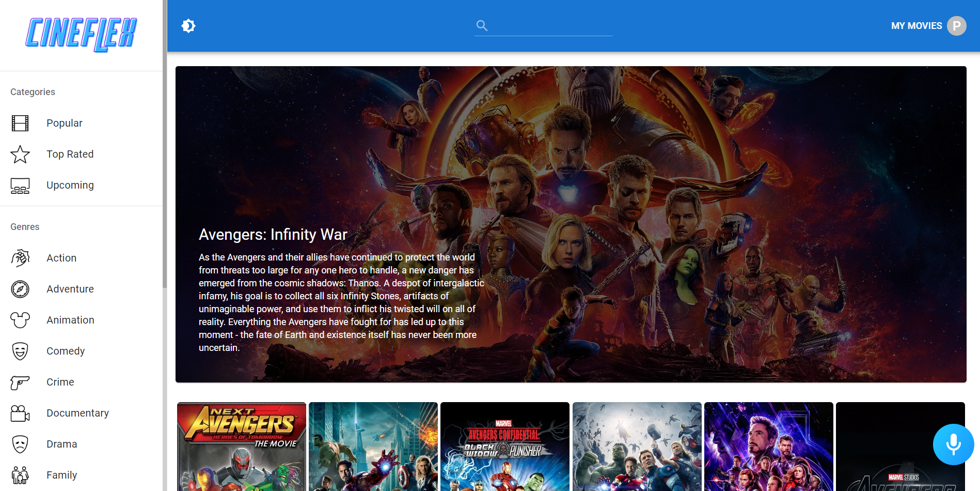980x491 pixels.
Task: Open Avengers Confidential Black Widow Punisher poster
Action: pyautogui.click(x=505, y=447)
